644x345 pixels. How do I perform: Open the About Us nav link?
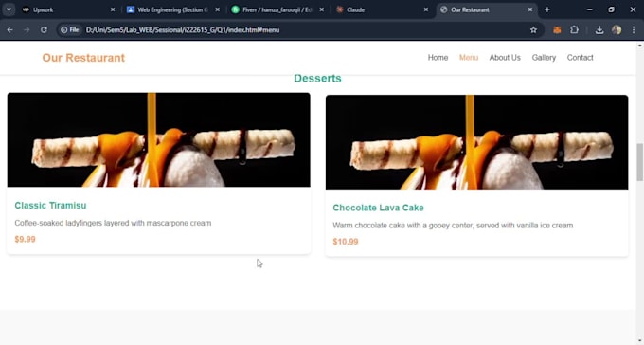click(505, 58)
